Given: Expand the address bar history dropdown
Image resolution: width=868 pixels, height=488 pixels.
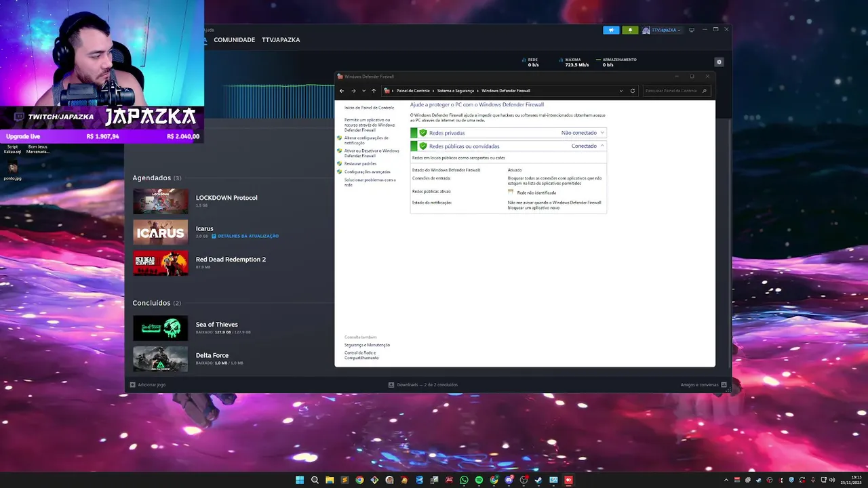Looking at the screenshot, I should [621, 91].
